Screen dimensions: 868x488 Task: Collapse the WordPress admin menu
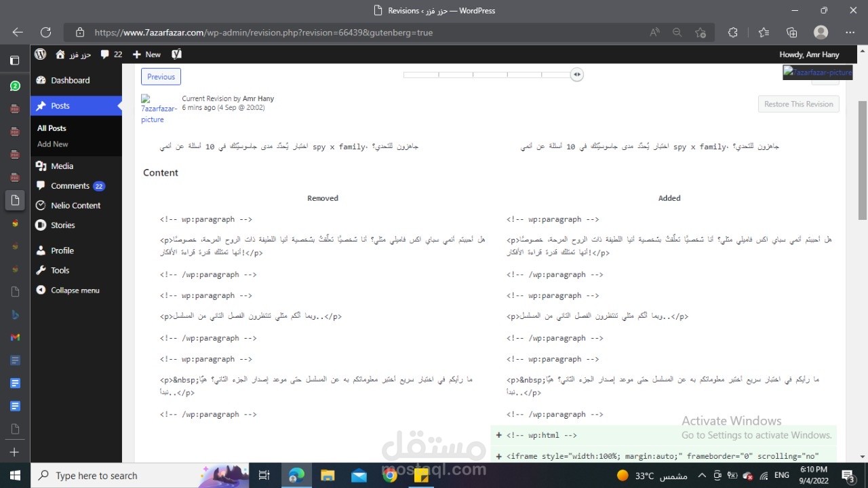pyautogui.click(x=76, y=290)
